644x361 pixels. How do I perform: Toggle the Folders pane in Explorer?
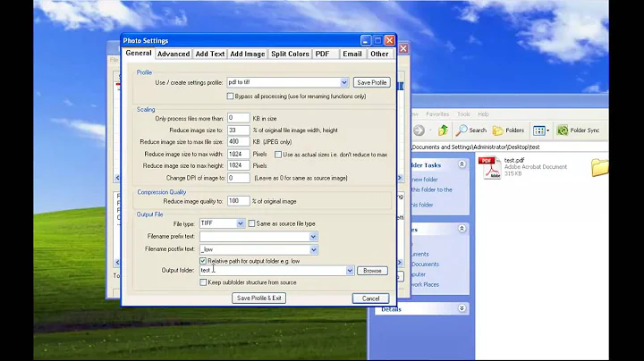[x=508, y=130]
